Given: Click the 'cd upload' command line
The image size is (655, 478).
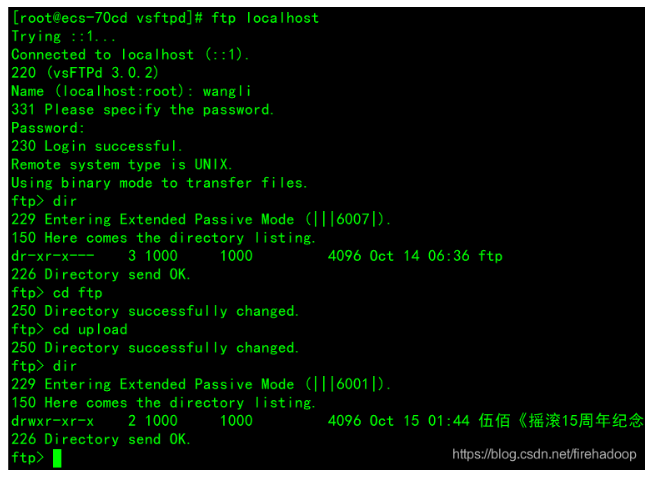Looking at the screenshot, I should [69, 329].
